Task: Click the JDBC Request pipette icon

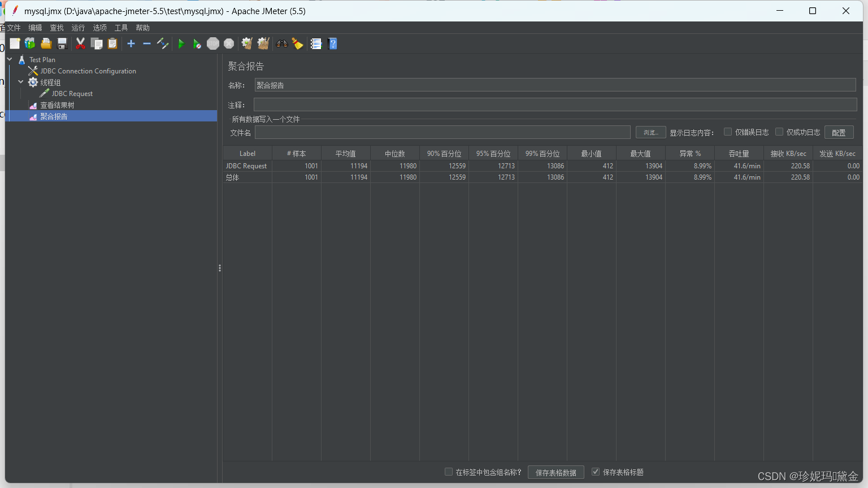Action: tap(44, 93)
